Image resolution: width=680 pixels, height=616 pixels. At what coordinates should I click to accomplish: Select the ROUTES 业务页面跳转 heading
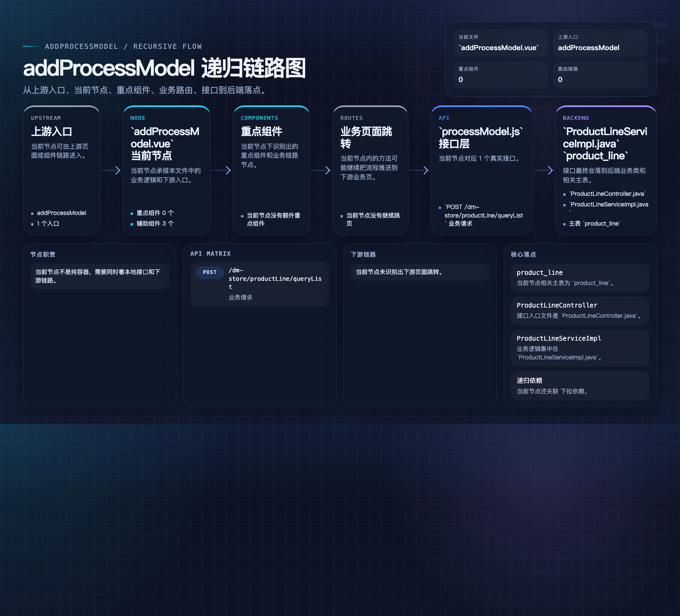pyautogui.click(x=366, y=138)
